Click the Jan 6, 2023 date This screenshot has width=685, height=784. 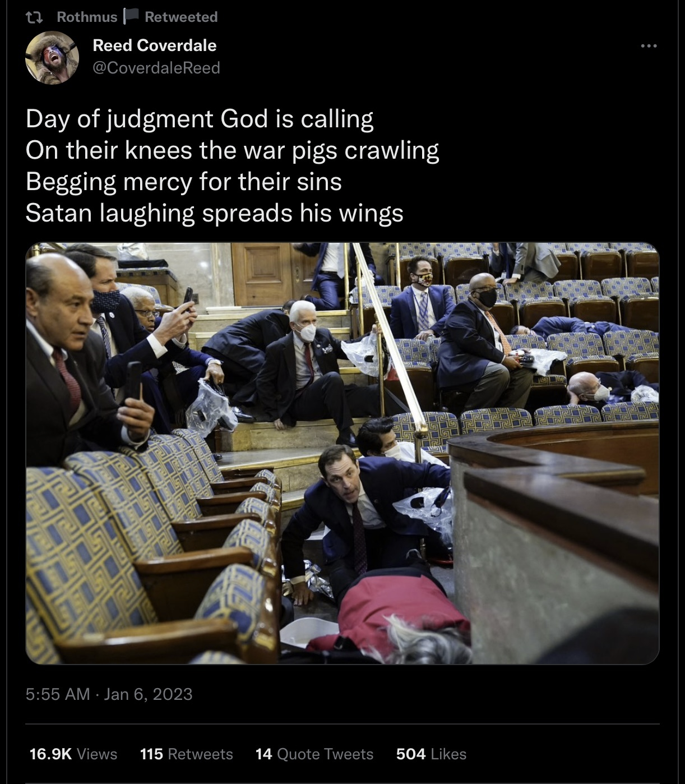click(148, 694)
